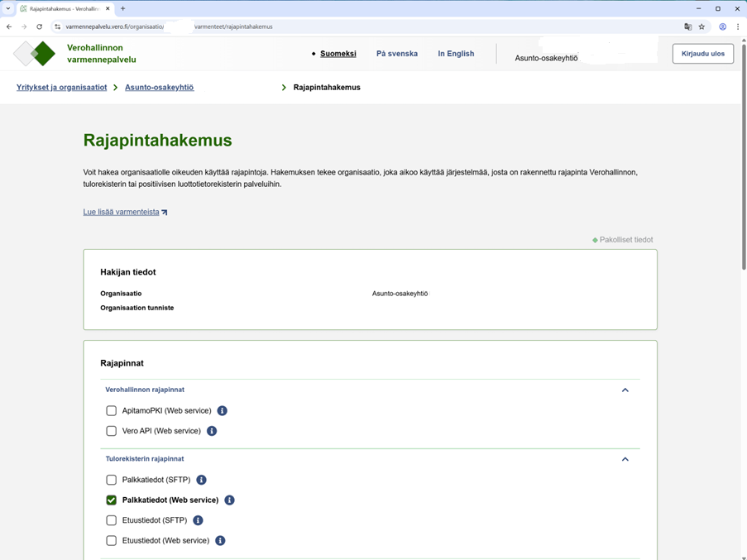Bookmark page using the star icon
This screenshot has width=747, height=560.
pos(702,26)
